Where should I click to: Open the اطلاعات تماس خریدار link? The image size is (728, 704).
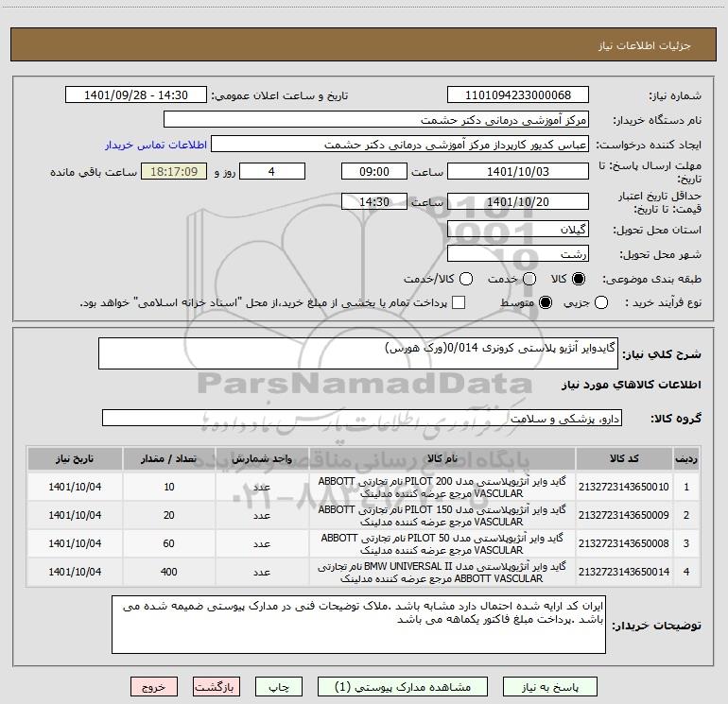[x=156, y=145]
